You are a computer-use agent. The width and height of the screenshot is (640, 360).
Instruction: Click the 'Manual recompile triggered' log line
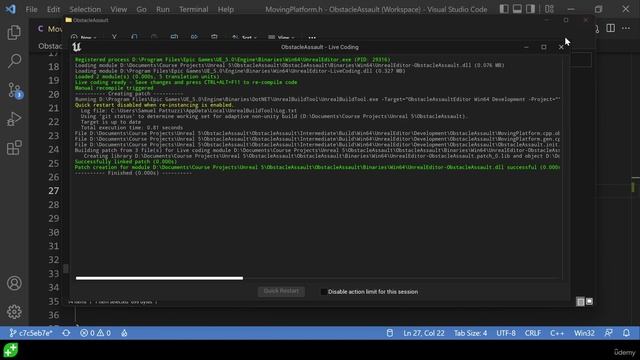(114, 88)
